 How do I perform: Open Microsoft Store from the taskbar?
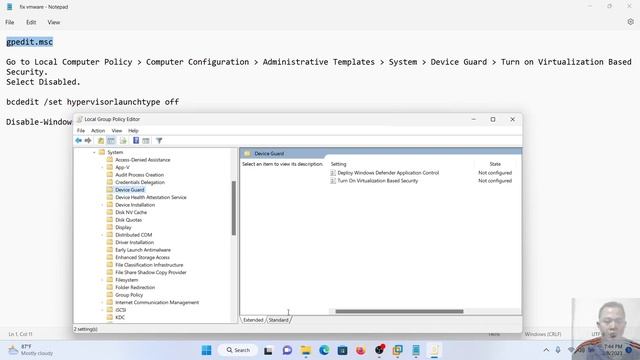(342, 350)
